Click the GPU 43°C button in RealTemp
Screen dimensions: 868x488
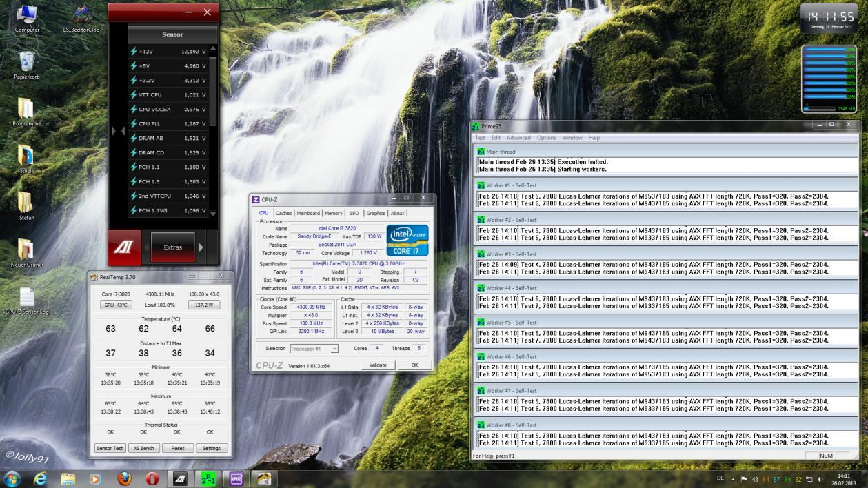117,305
